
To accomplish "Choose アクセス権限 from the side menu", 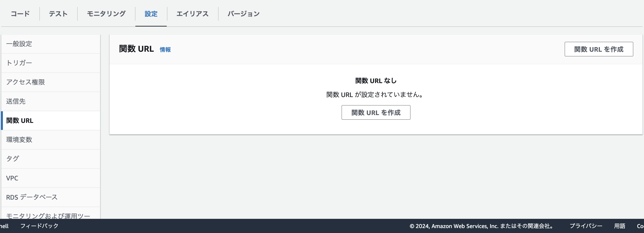I will coord(26,82).
